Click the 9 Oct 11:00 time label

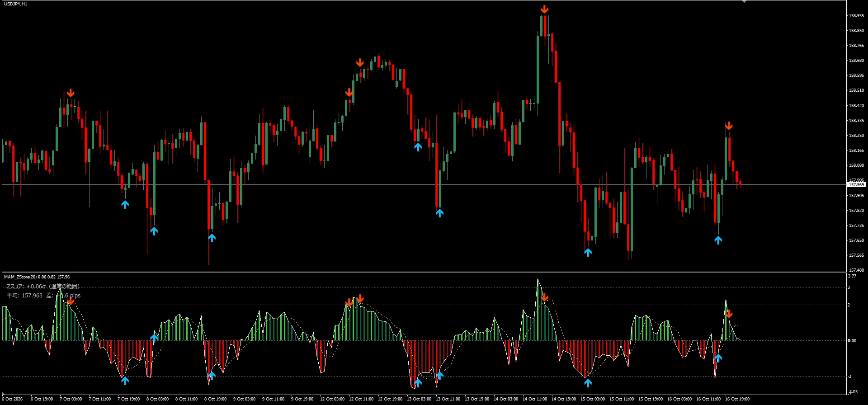273,399
